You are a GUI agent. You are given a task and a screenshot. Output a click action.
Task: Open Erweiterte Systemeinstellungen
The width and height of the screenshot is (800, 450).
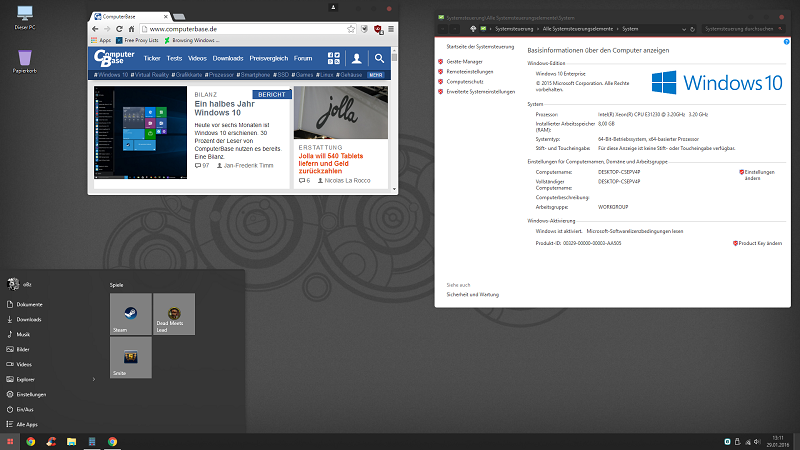tap(481, 92)
